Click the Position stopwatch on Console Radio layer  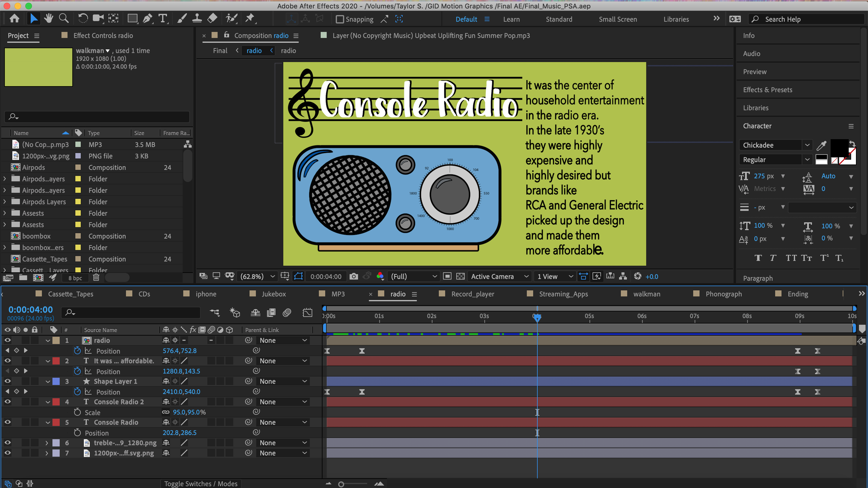[x=77, y=433]
